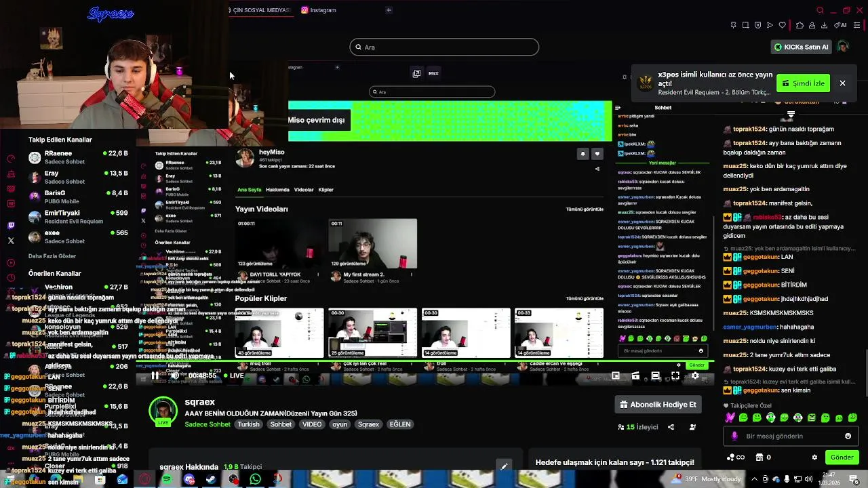Open Spotify from the Windows taskbar

click(x=167, y=480)
